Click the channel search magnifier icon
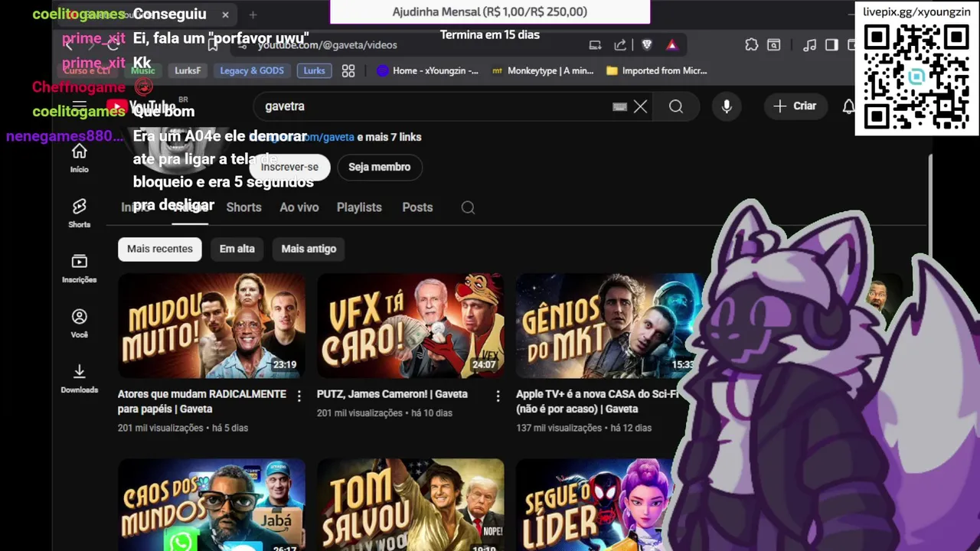The image size is (980, 551). click(x=468, y=207)
